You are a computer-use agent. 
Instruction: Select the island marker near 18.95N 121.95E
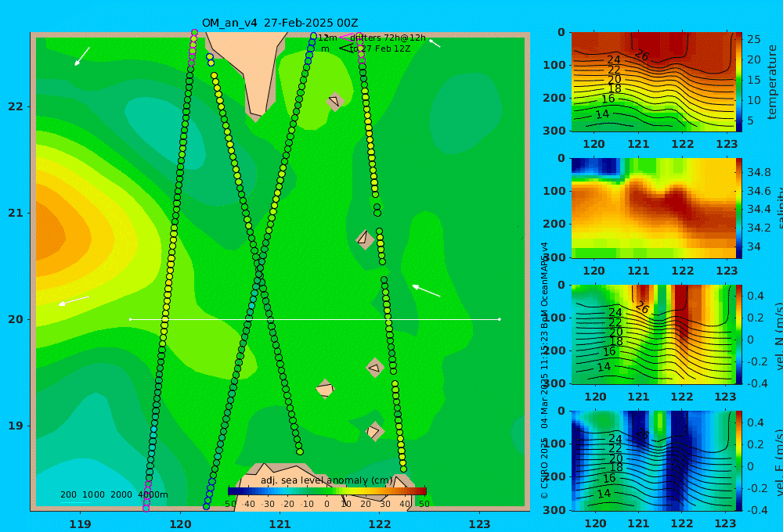click(374, 431)
